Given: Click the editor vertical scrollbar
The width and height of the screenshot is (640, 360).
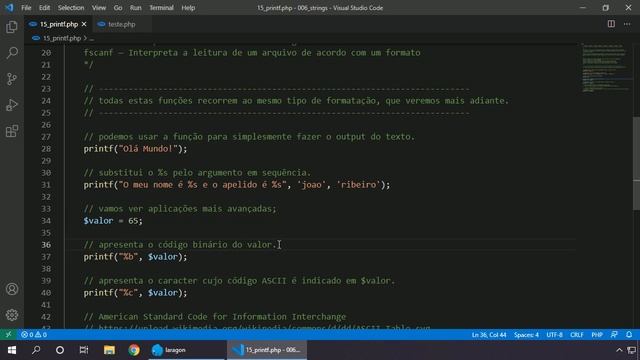Looking at the screenshot, I should click(636, 163).
